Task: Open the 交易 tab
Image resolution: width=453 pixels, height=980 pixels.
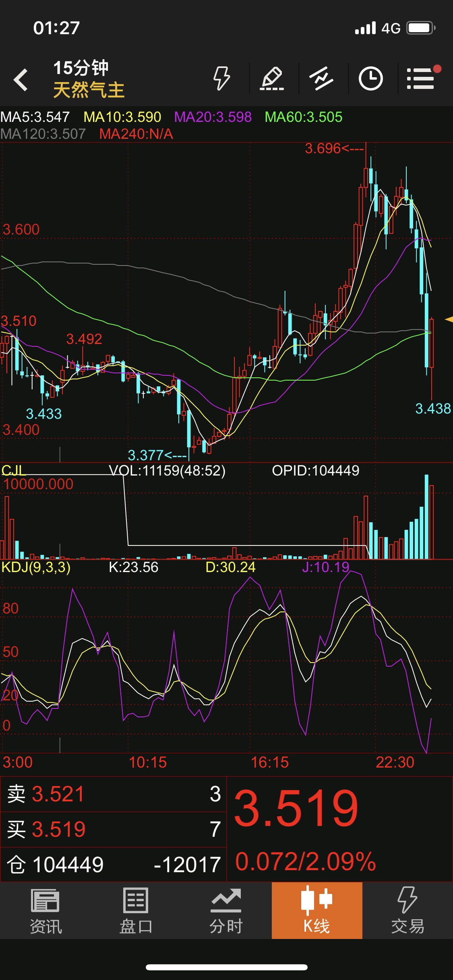Action: [x=407, y=910]
